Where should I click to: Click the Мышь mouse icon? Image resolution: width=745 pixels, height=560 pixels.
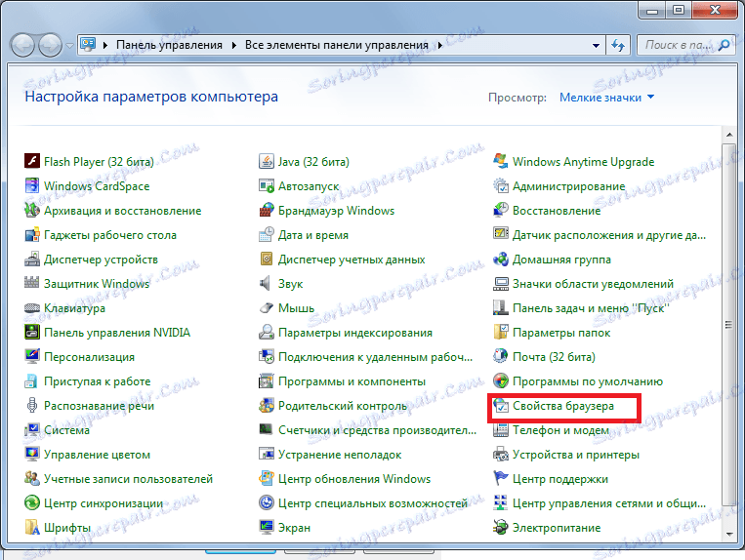pos(266,308)
